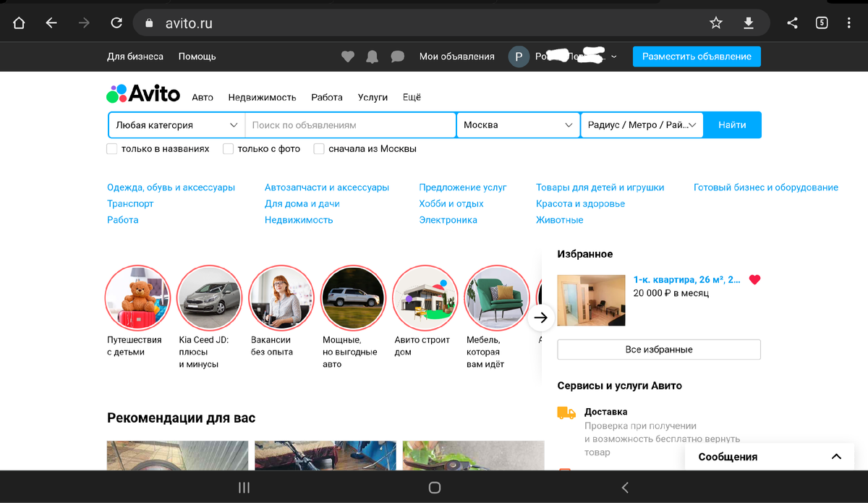Open the '1-к. квартира, 26 м²' listing link
Viewport: 868px width, 503px height.
tap(686, 279)
